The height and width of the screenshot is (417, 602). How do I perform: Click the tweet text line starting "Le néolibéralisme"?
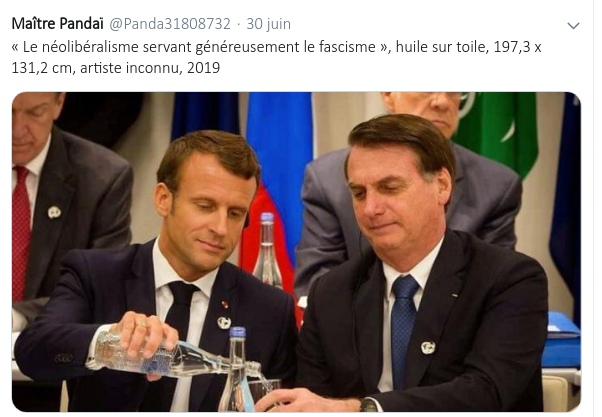coord(276,47)
